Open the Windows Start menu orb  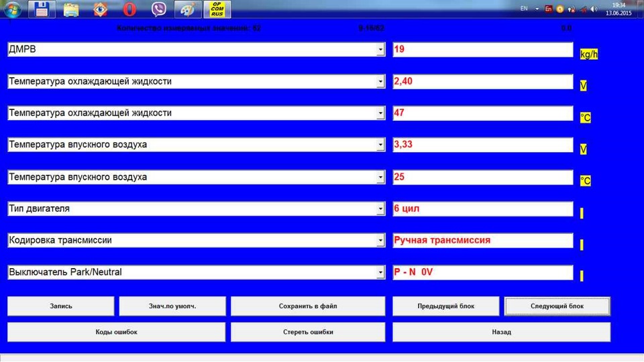pos(12,9)
